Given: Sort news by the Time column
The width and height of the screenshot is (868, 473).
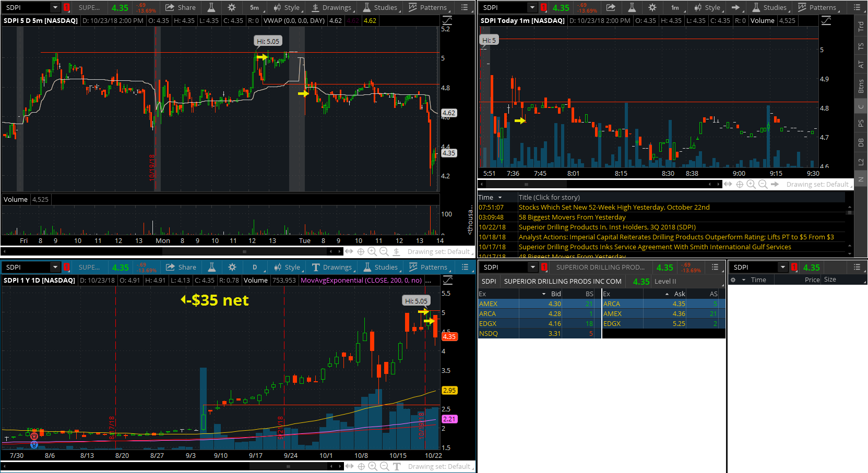Looking at the screenshot, I should pyautogui.click(x=490, y=197).
